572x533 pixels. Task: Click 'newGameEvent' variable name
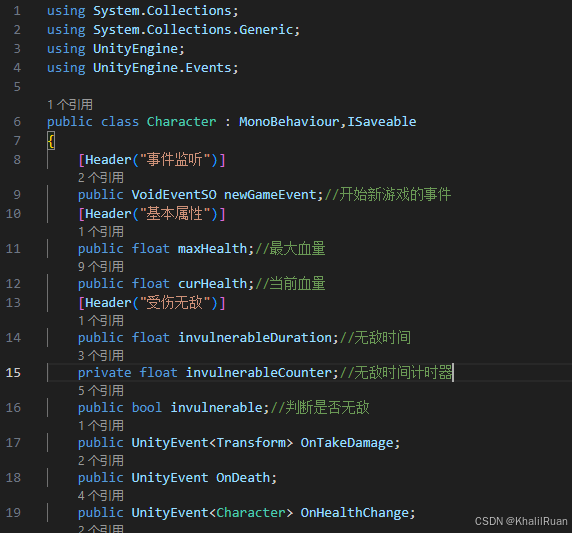[x=270, y=194]
